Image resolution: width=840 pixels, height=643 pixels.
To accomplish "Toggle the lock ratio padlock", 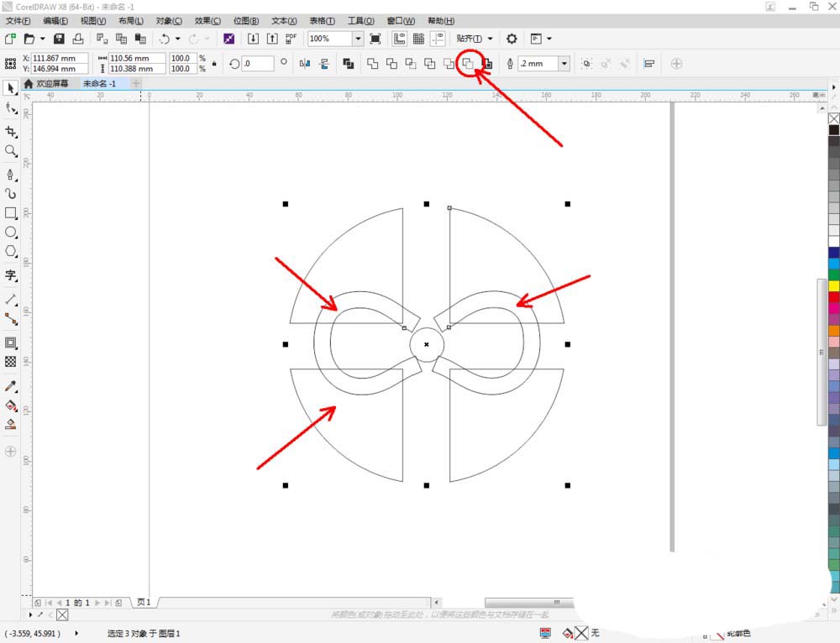I will click(x=214, y=64).
